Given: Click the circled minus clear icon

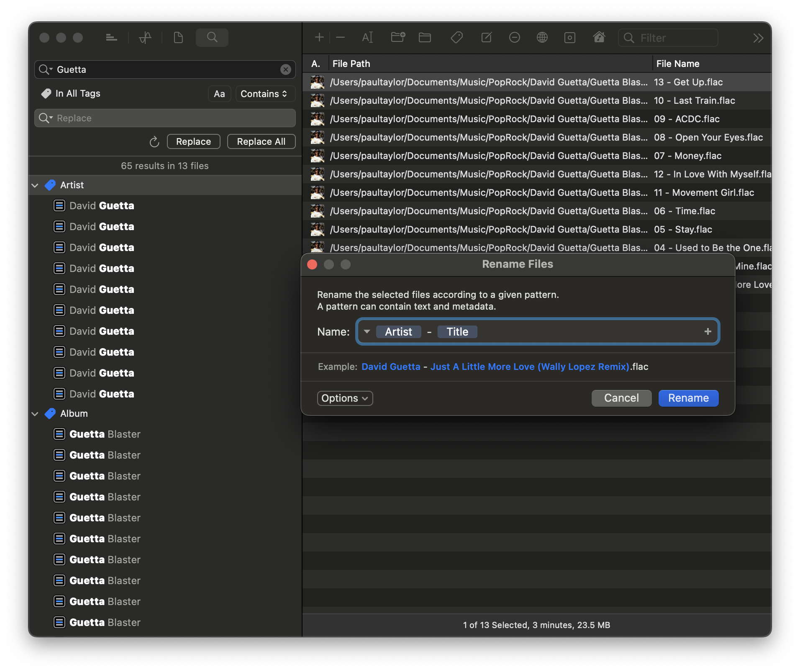Looking at the screenshot, I should (x=514, y=38).
